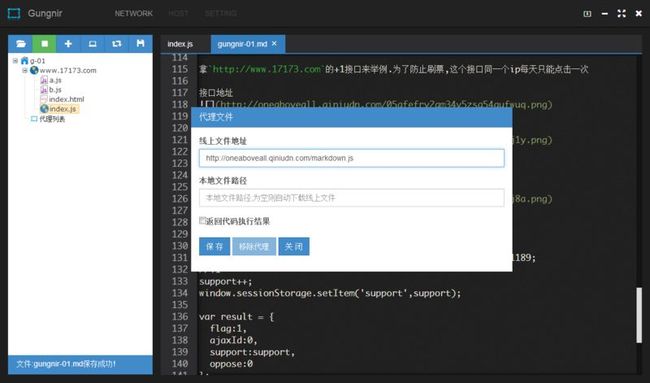Click the 代理列表 list icon
The height and width of the screenshot is (383, 650).
(34, 119)
